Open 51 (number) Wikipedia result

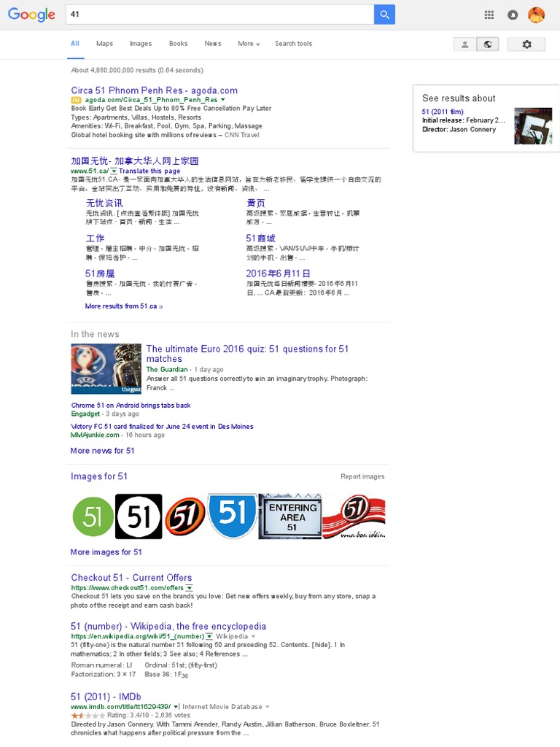click(x=168, y=626)
